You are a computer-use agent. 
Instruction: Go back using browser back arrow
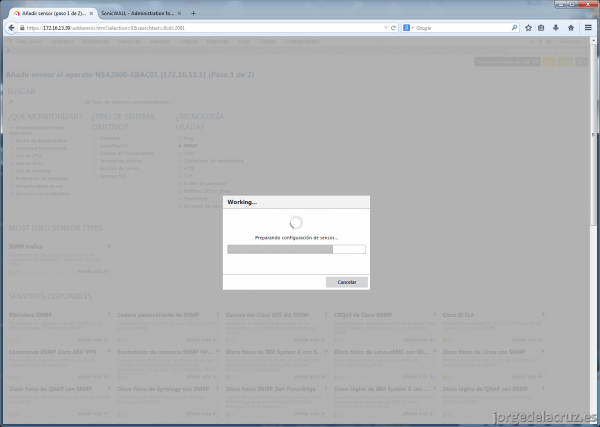(x=11, y=28)
